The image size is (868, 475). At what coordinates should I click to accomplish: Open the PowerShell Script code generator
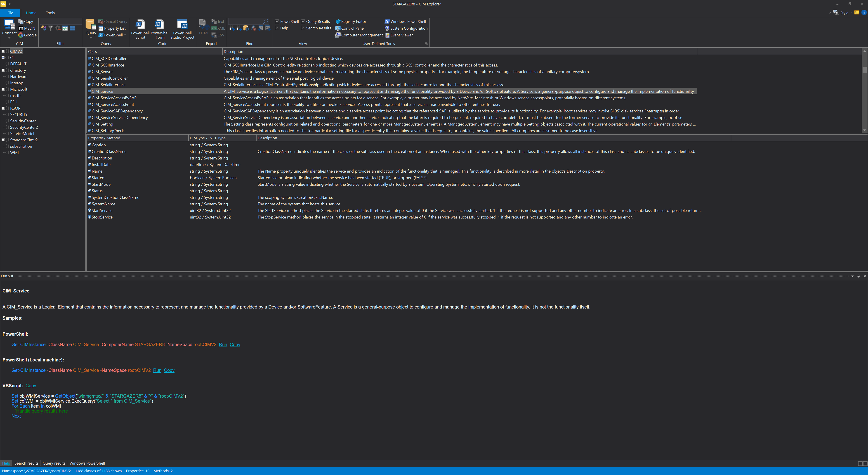click(140, 29)
